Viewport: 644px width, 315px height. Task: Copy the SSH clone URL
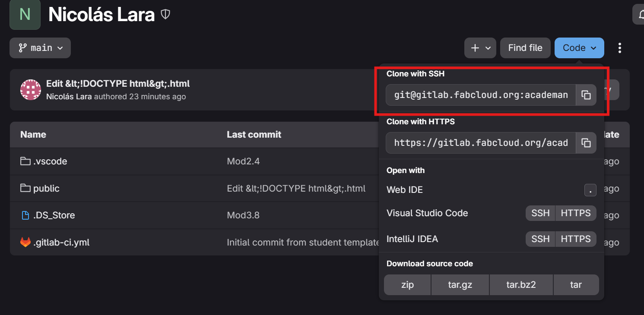(x=586, y=95)
